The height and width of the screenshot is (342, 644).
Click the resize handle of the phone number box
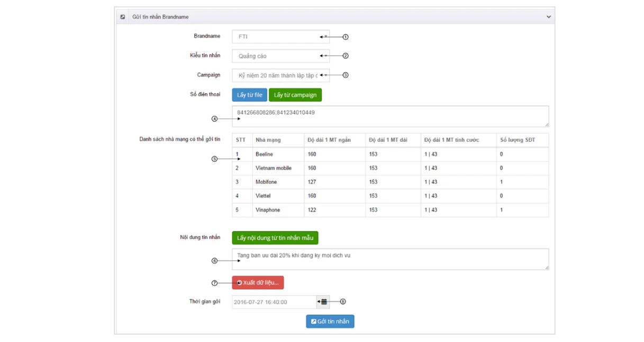(x=547, y=125)
